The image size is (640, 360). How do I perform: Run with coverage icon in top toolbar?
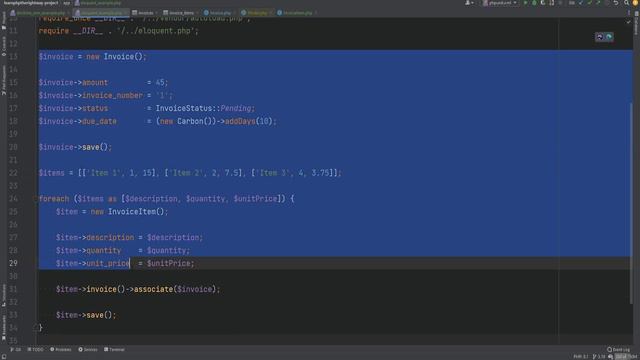(x=542, y=3)
